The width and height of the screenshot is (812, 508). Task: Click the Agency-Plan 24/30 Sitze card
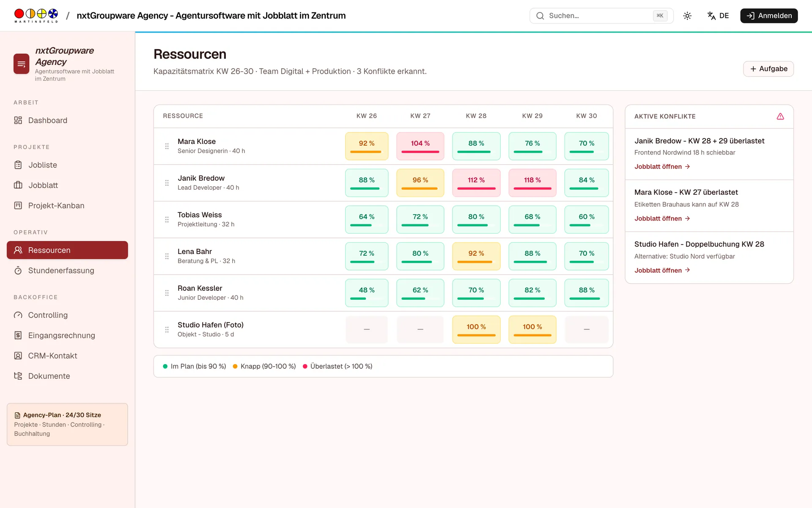pos(67,424)
